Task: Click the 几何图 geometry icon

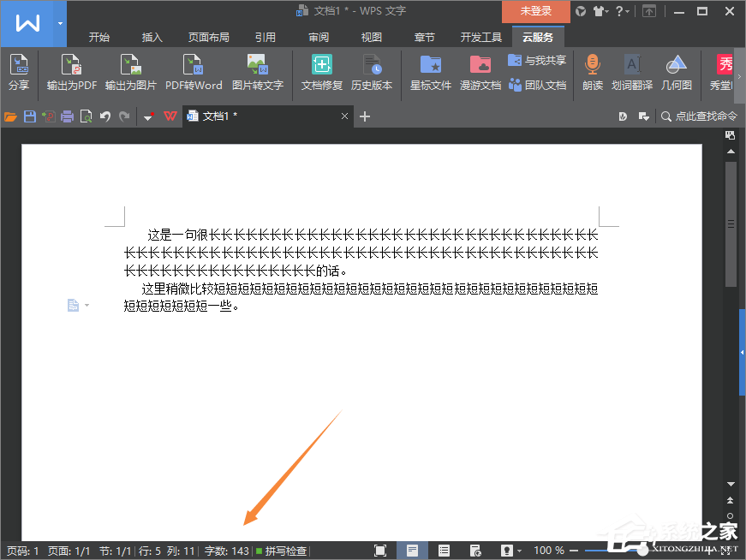Action: [x=677, y=72]
